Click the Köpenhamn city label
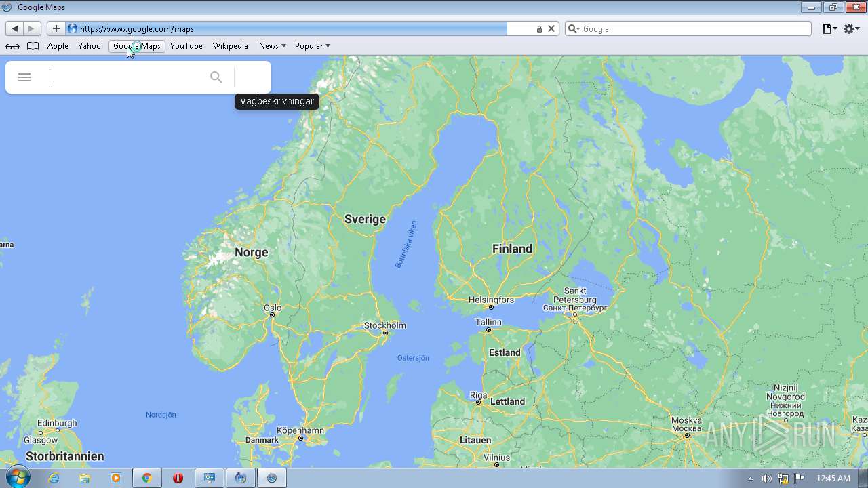 [x=300, y=430]
